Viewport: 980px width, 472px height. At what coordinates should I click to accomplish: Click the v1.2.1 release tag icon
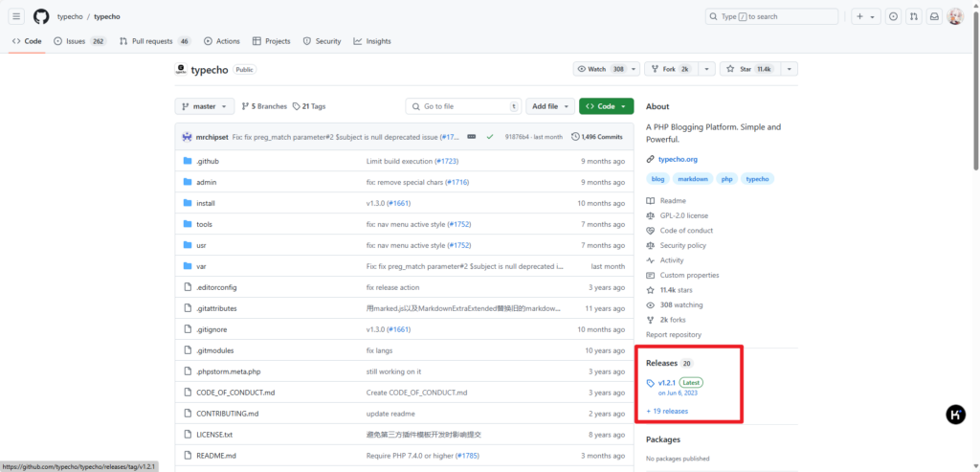click(x=651, y=383)
